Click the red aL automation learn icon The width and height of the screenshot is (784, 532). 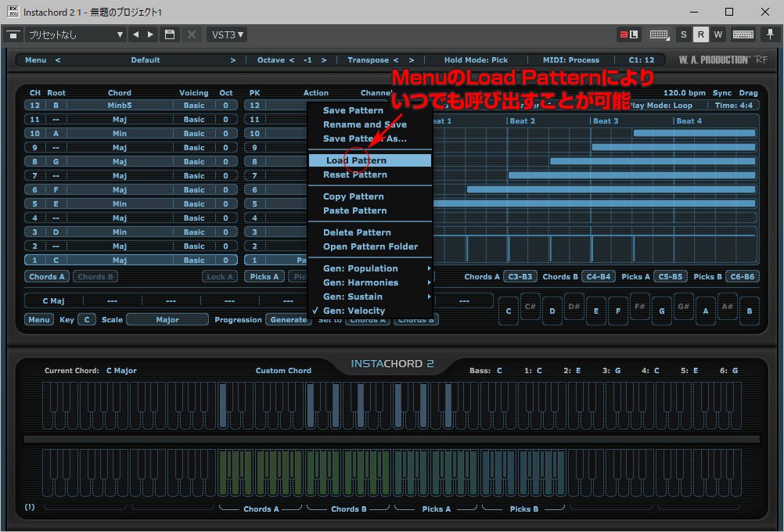[x=628, y=34]
